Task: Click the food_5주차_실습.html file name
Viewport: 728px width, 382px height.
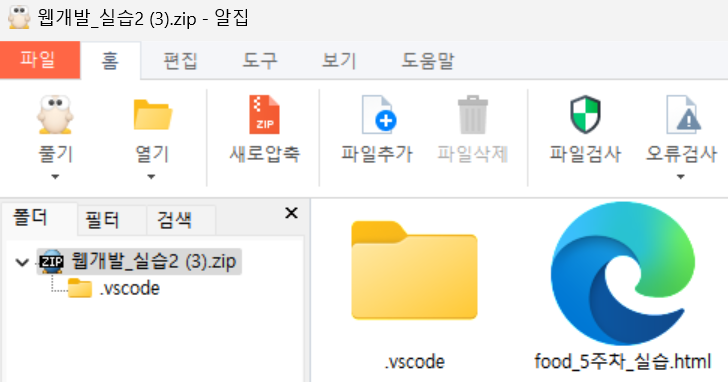Action: coord(623,361)
